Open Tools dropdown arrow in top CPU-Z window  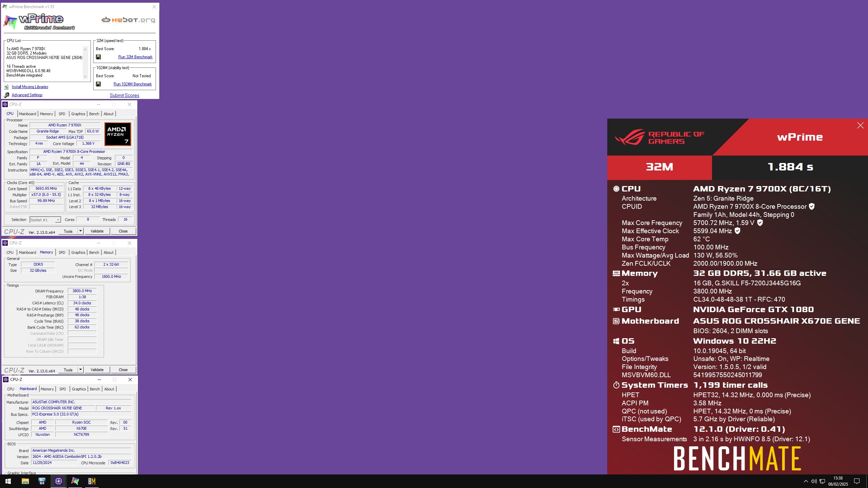tap(81, 231)
